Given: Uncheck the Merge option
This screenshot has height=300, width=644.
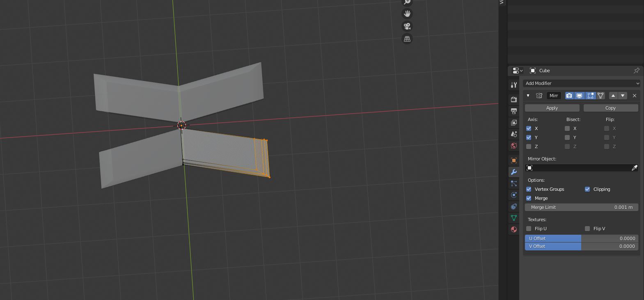Looking at the screenshot, I should pos(529,198).
